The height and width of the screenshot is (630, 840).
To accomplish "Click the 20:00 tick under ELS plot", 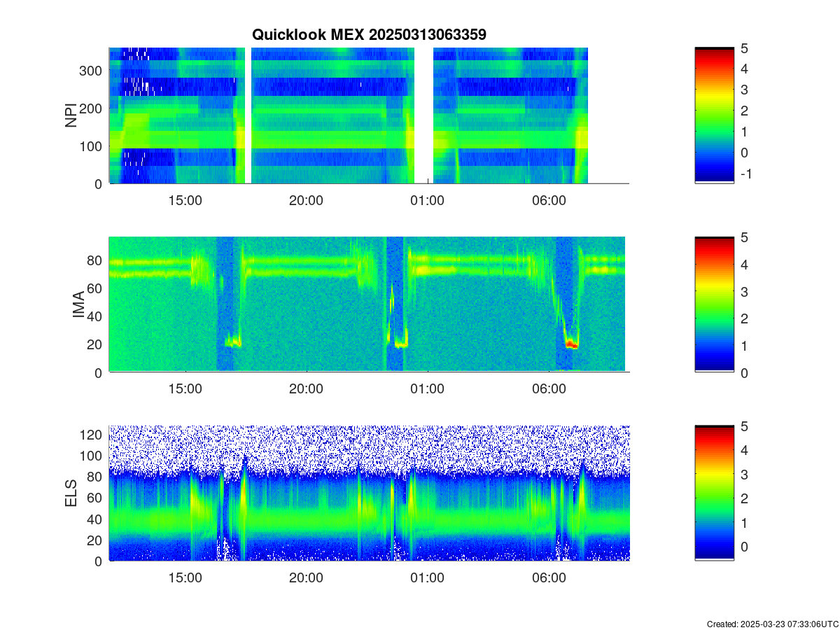I will point(307,578).
